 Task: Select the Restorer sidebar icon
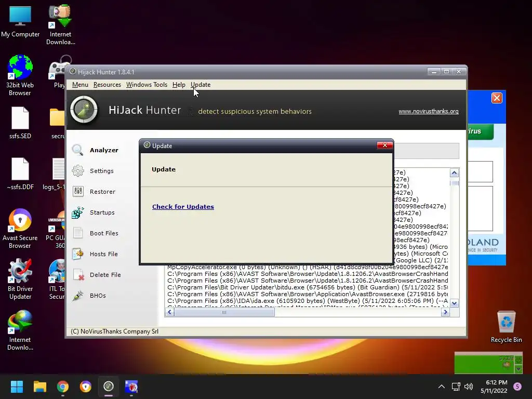[x=78, y=192]
